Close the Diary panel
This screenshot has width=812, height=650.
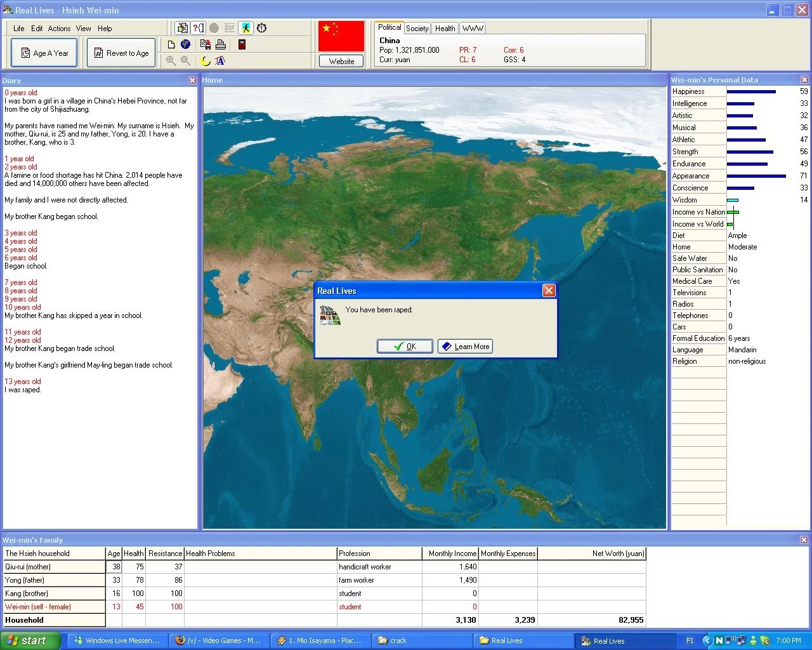(x=192, y=80)
